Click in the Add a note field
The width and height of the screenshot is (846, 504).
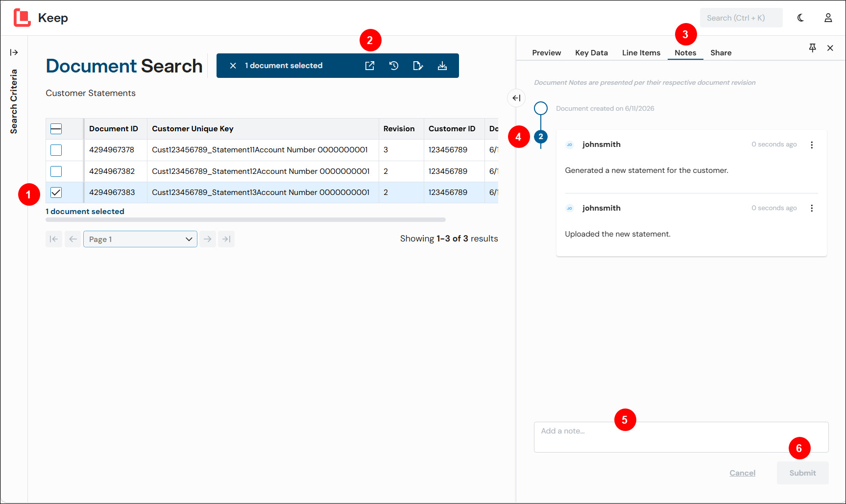tap(681, 437)
